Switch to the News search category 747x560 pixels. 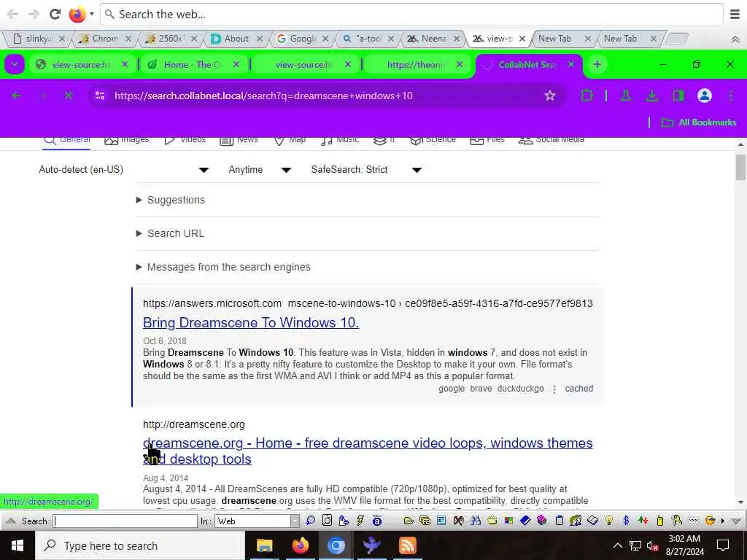pyautogui.click(x=239, y=139)
